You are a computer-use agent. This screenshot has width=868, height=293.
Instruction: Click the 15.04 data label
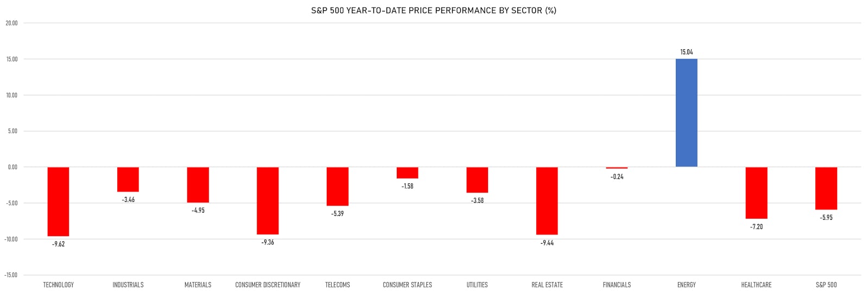(686, 52)
